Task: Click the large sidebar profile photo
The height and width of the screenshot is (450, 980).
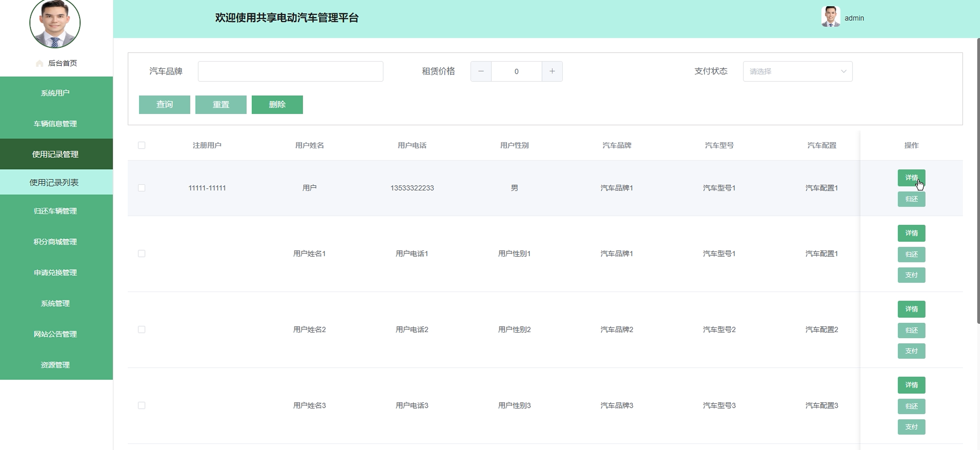Action: click(x=55, y=22)
